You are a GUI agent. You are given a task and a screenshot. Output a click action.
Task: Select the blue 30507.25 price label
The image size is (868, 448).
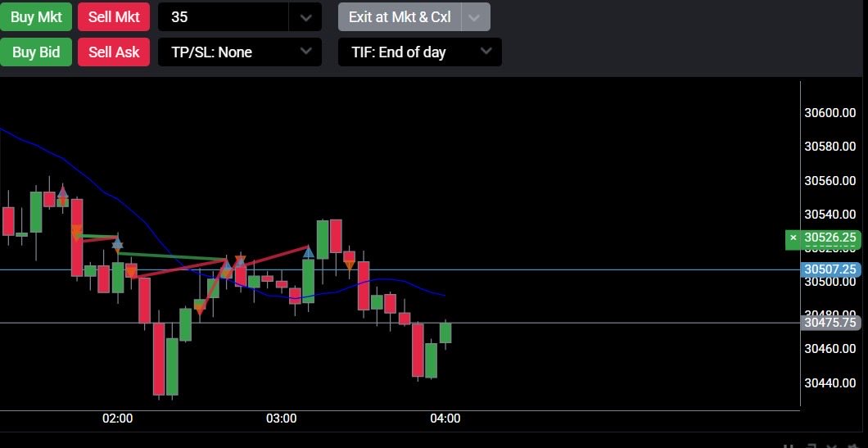point(830,269)
